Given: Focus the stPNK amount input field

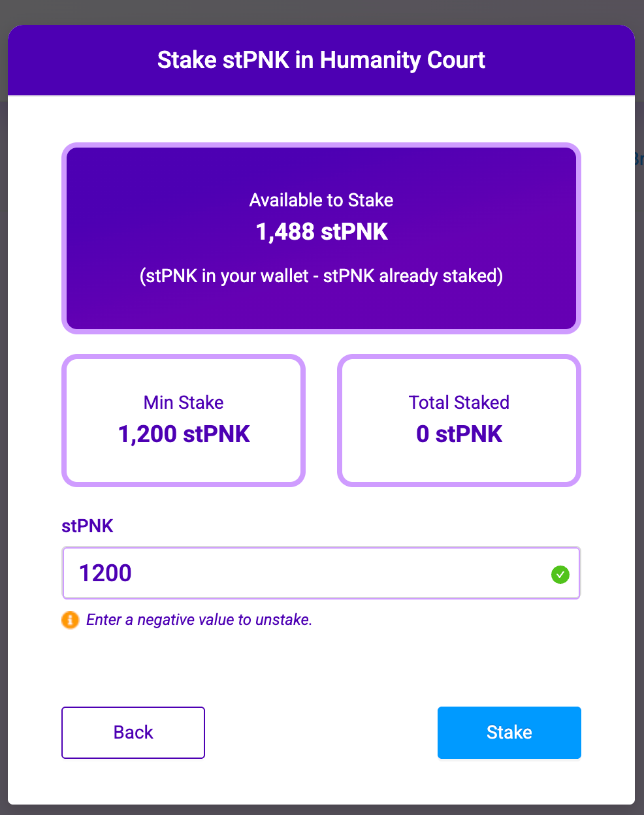Looking at the screenshot, I should click(307, 573).
